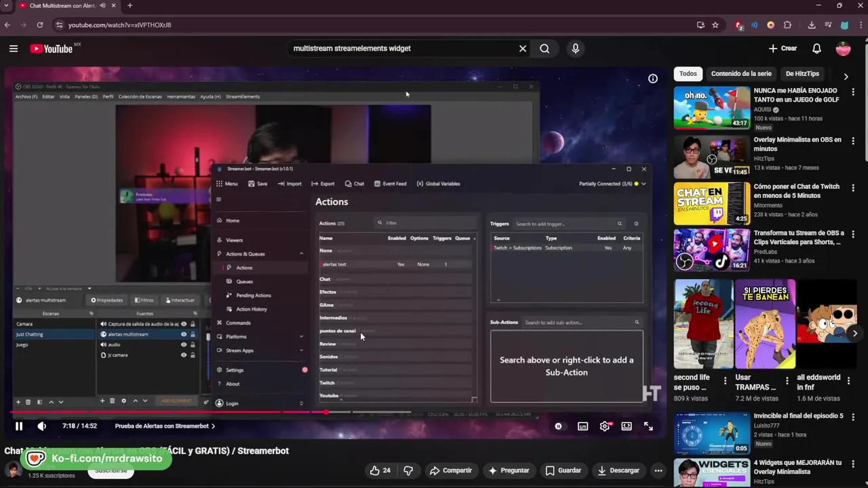Show more filter chips with the arrow
The image size is (868, 488).
(846, 77)
